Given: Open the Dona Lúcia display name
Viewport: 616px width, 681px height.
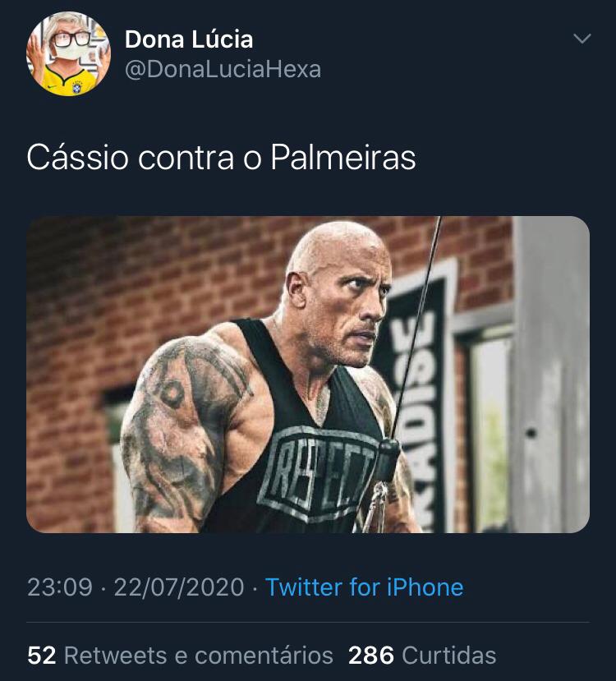Looking at the screenshot, I should point(189,39).
